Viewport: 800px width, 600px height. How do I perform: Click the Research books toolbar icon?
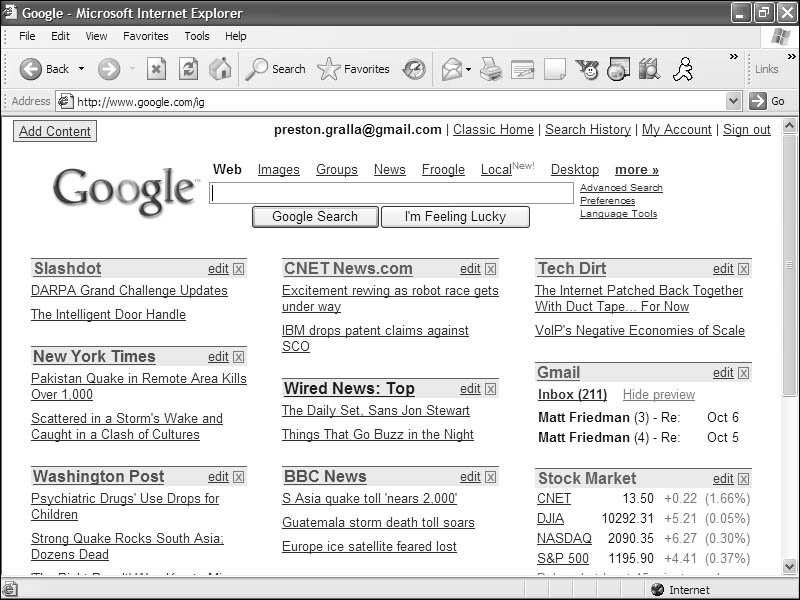click(x=649, y=69)
